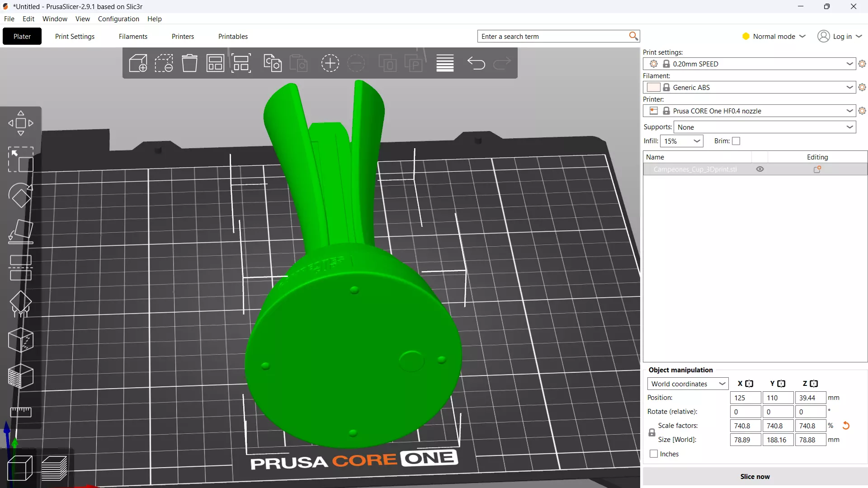
Task: Click the Copy toolbar icon
Action: [x=273, y=63]
